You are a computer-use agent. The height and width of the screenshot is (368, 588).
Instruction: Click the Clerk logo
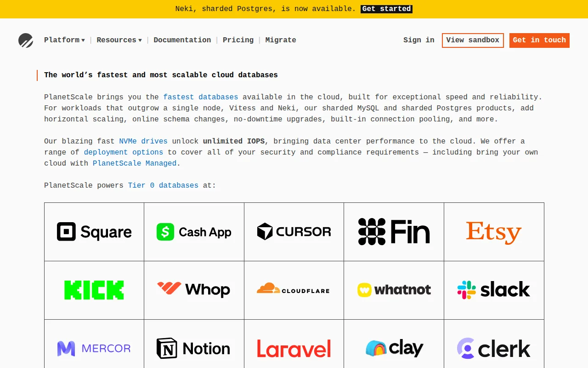click(x=494, y=348)
